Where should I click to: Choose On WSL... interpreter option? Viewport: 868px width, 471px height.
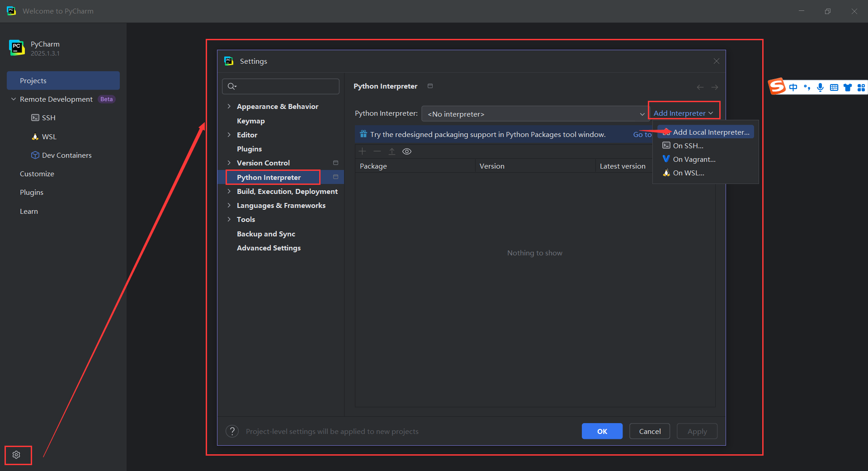click(x=705, y=173)
